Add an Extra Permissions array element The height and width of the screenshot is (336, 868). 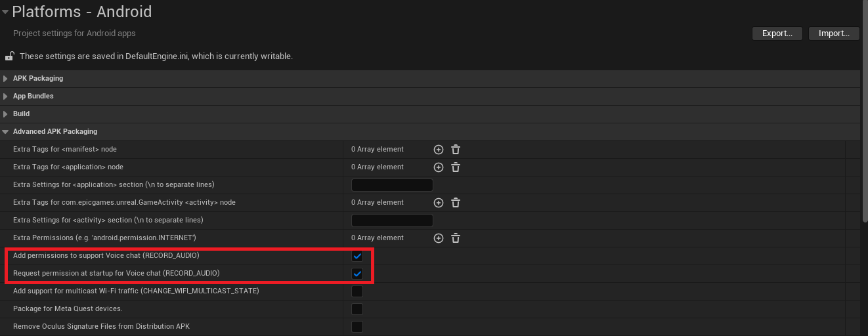(x=439, y=238)
